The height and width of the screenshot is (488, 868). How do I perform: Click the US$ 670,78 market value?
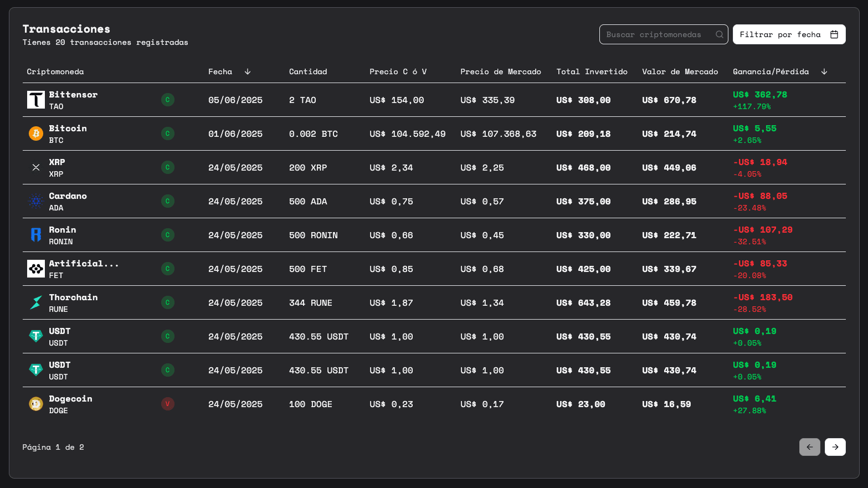pos(669,100)
